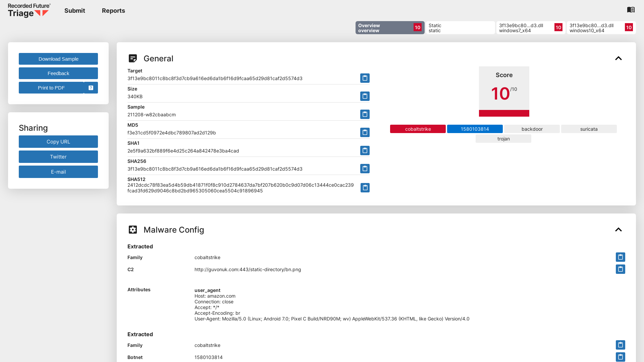This screenshot has height=362, width=644.
Task: Click the Botnet value 1580103814 text
Action: pyautogui.click(x=209, y=357)
